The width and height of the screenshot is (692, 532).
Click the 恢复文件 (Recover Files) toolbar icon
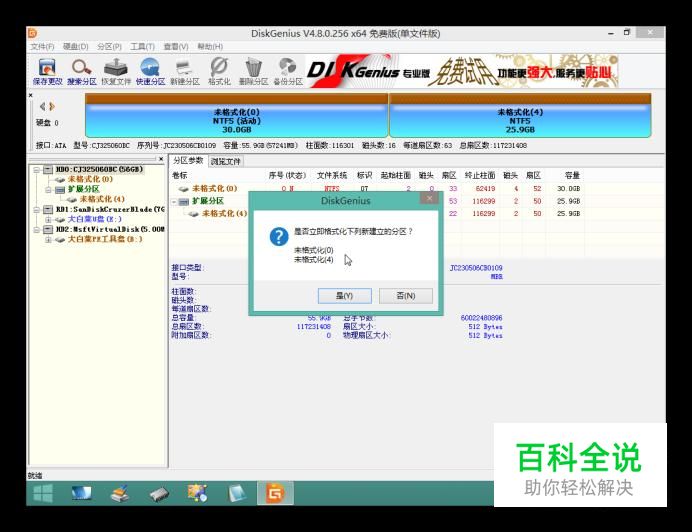(x=116, y=71)
